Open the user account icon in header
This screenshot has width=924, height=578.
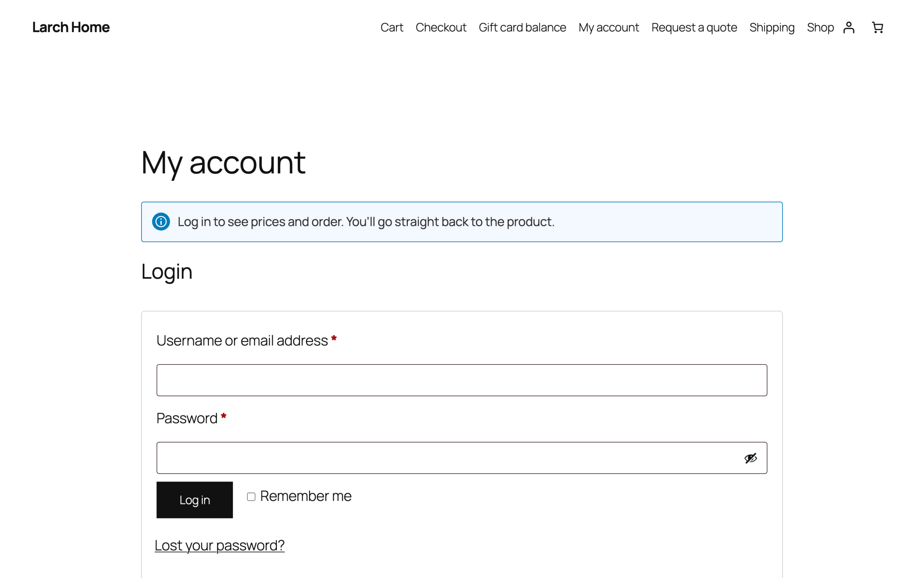(849, 27)
